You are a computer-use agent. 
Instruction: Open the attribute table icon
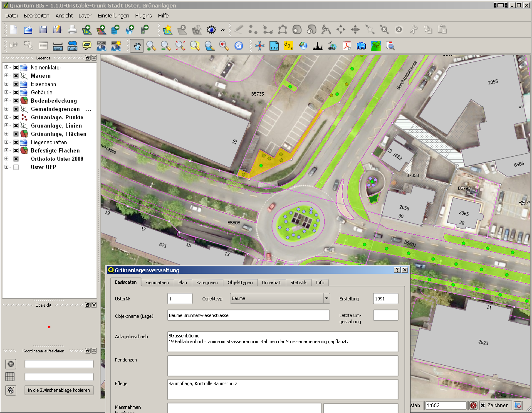click(43, 46)
